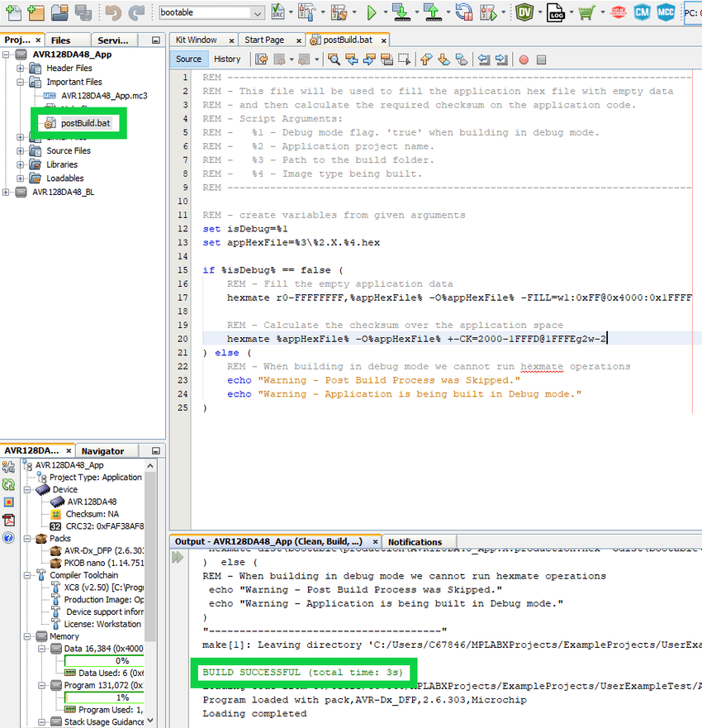Image resolution: width=702 pixels, height=728 pixels.
Task: Open the bootable configuration dropdown
Action: [257, 13]
